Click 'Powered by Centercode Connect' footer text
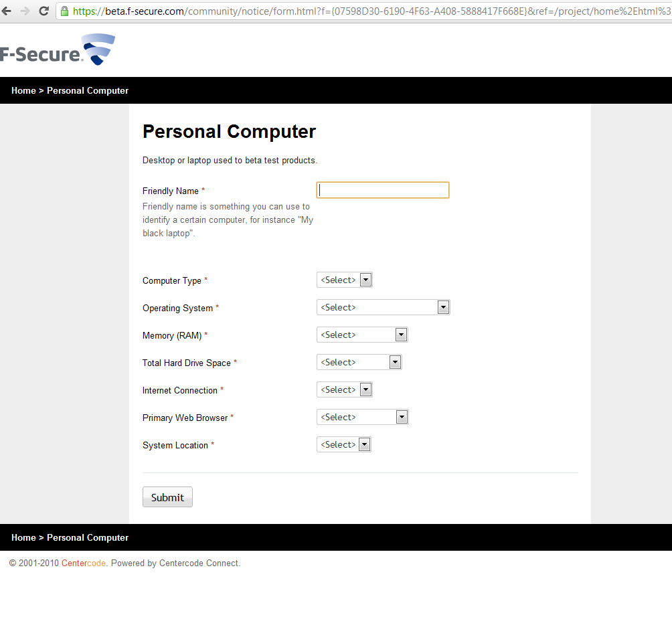The width and height of the screenshot is (672, 617). (176, 563)
